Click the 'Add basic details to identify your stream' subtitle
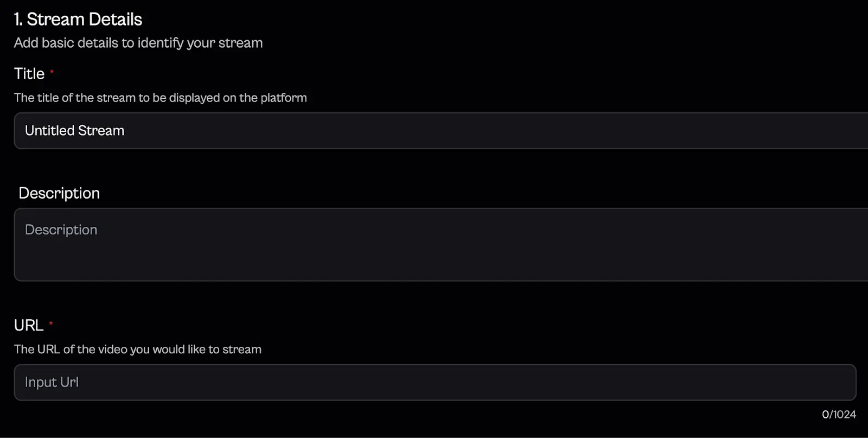The height and width of the screenshot is (438, 868). tap(138, 43)
